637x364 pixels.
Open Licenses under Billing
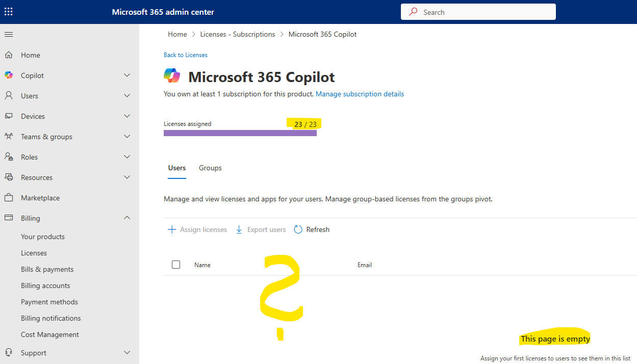34,253
